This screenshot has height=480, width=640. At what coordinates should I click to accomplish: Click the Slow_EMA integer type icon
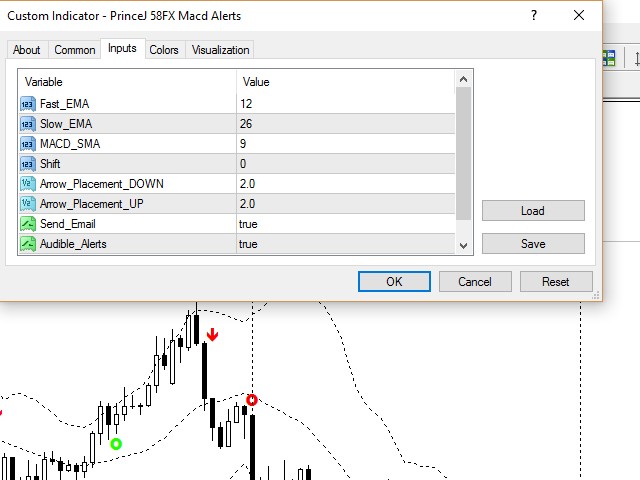[28, 124]
